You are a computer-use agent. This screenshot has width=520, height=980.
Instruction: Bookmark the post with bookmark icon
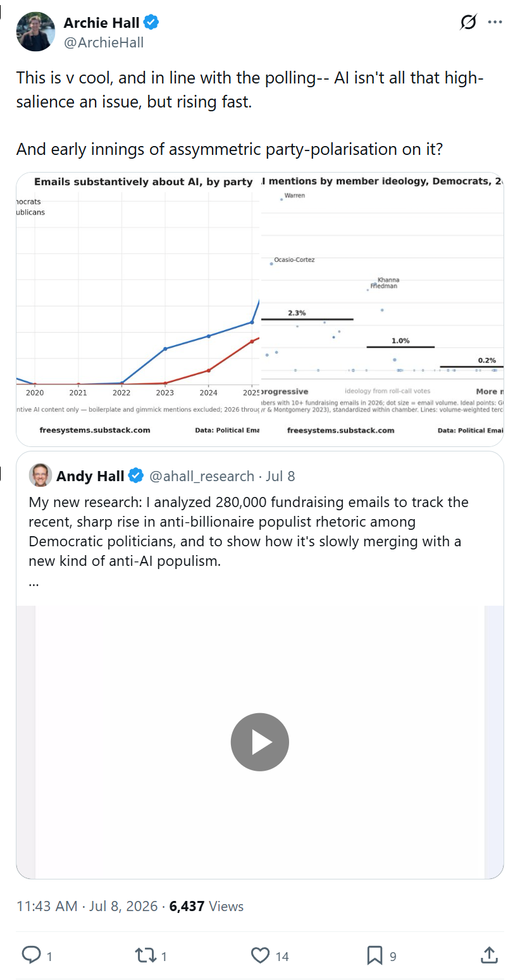point(375,955)
